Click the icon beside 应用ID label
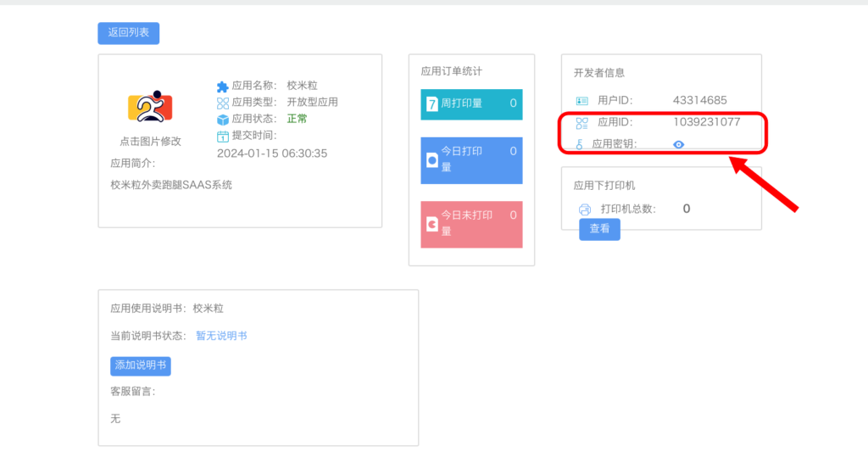The height and width of the screenshot is (463, 868). [581, 123]
